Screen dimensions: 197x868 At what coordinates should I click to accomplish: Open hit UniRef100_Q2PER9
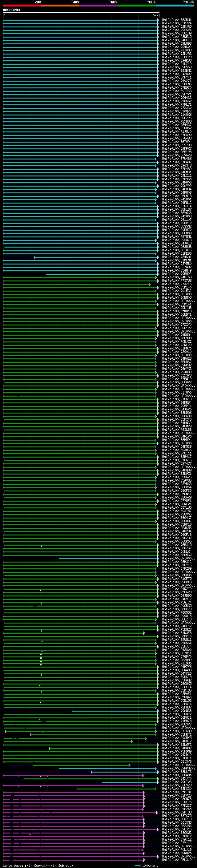point(177,57)
